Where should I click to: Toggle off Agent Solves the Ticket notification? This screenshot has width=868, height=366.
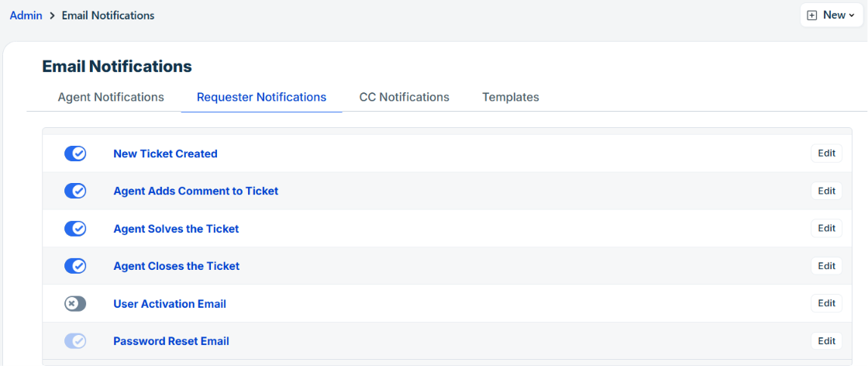point(75,229)
